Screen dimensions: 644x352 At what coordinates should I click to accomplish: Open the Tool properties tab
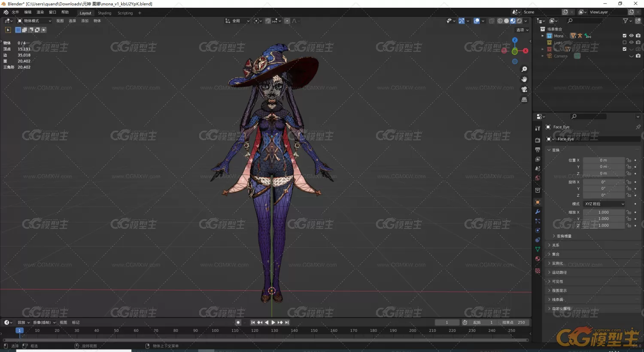pyautogui.click(x=538, y=128)
